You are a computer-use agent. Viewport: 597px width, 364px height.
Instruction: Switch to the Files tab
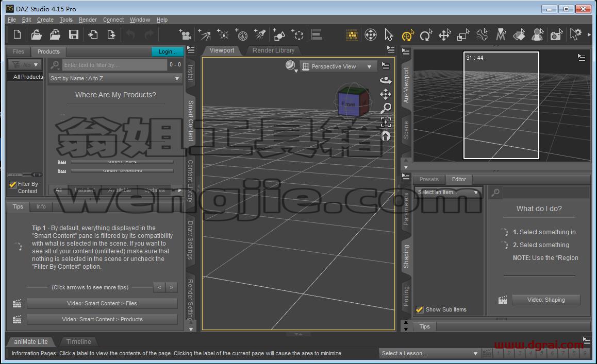pyautogui.click(x=18, y=51)
